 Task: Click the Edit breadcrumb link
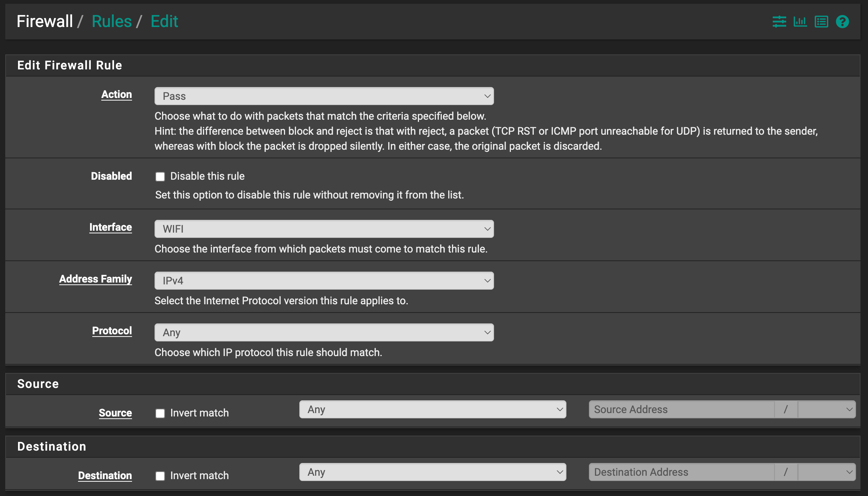(x=164, y=21)
